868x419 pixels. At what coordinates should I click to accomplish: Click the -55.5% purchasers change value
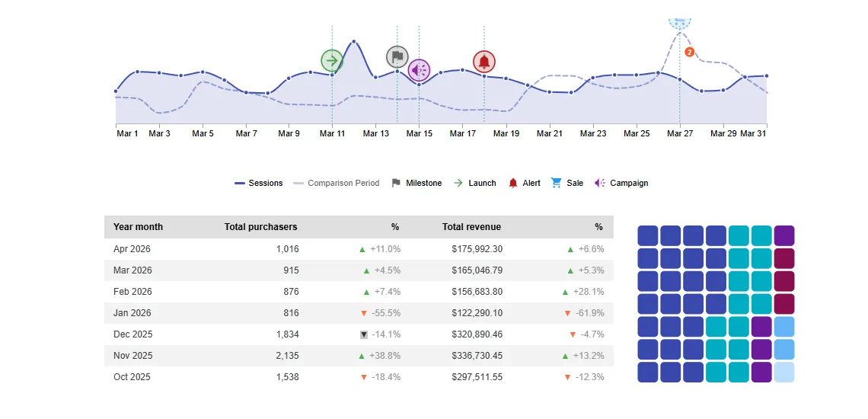pos(386,313)
